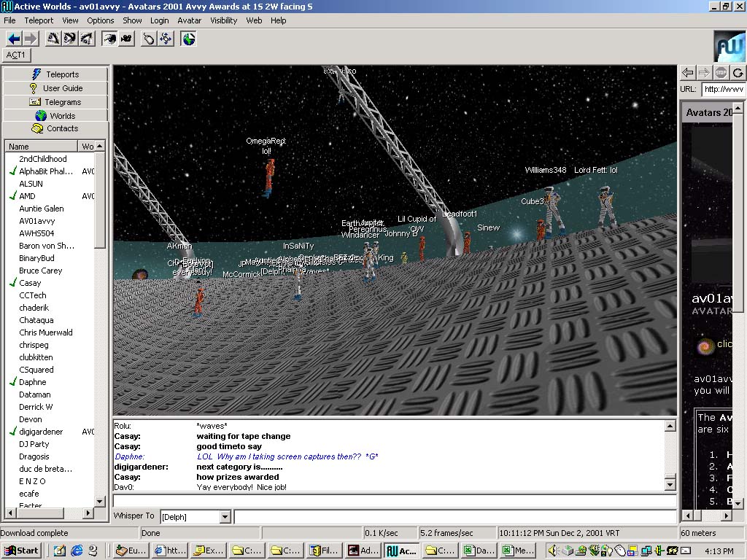Switch to first person view eye icon
This screenshot has width=747, height=560.
109,39
